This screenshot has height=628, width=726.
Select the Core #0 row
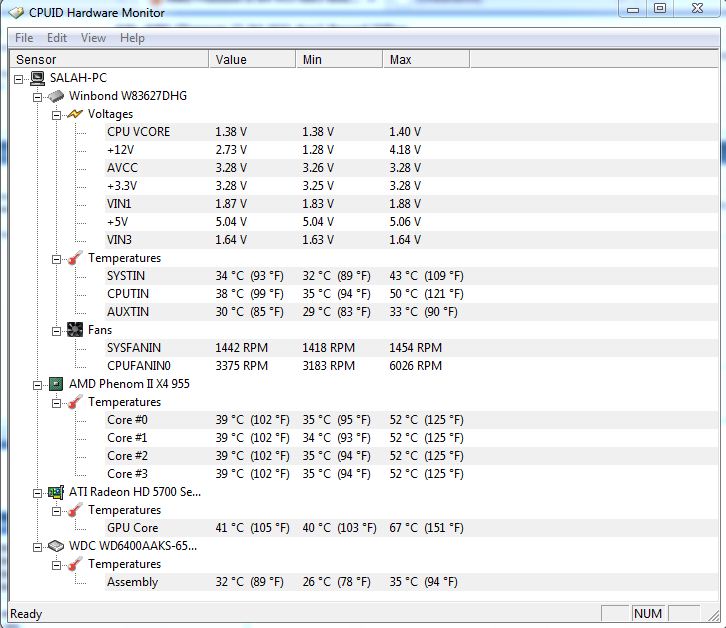[x=411, y=420]
